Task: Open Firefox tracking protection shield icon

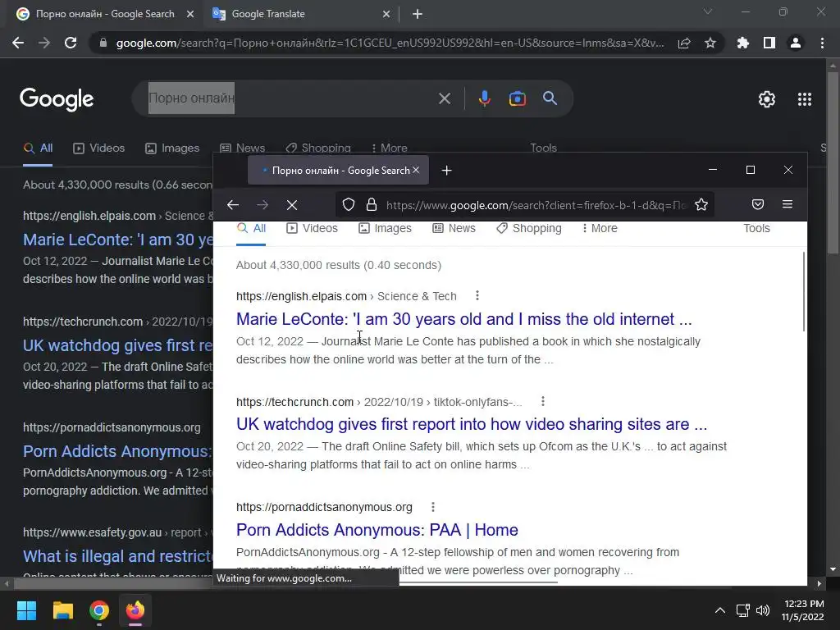Action: tap(349, 204)
